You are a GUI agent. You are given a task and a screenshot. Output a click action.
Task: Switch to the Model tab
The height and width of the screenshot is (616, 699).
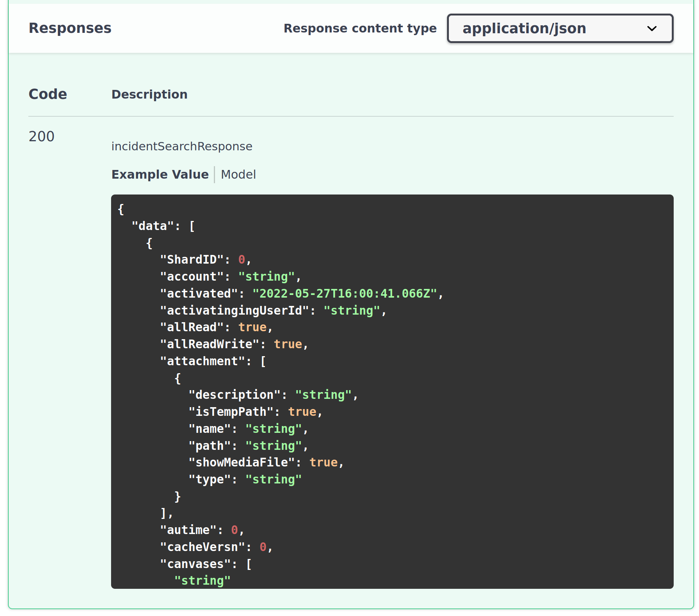238,174
